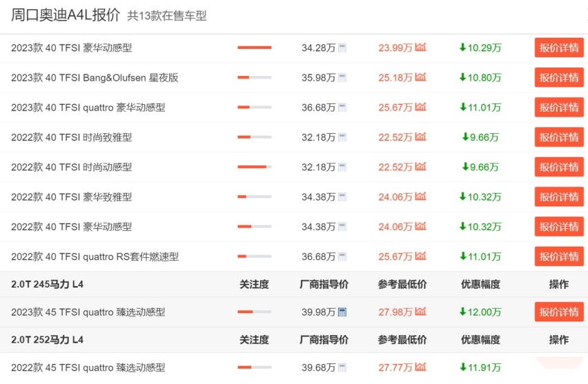Open calculator icon for 2022款 豪华致雅型

[342, 197]
